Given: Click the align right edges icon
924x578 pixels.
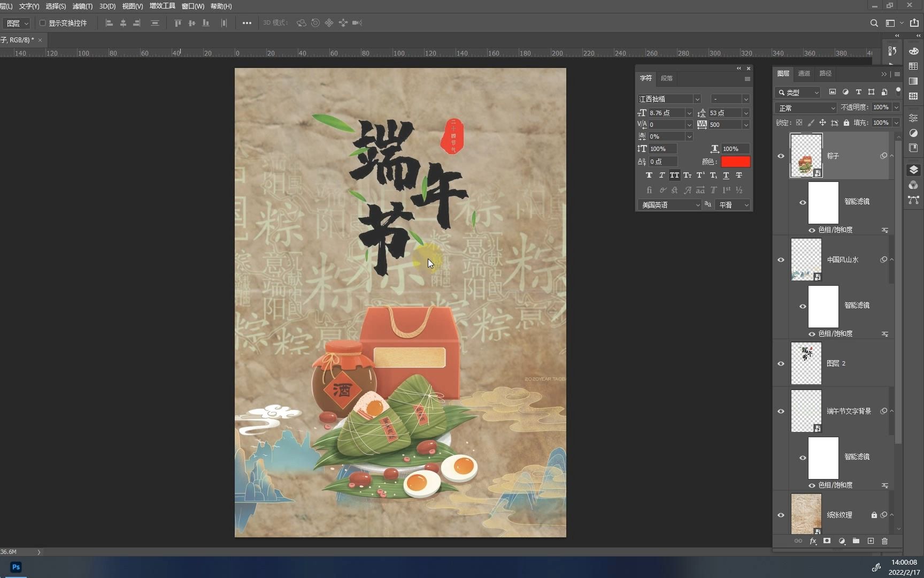Looking at the screenshot, I should tap(137, 23).
